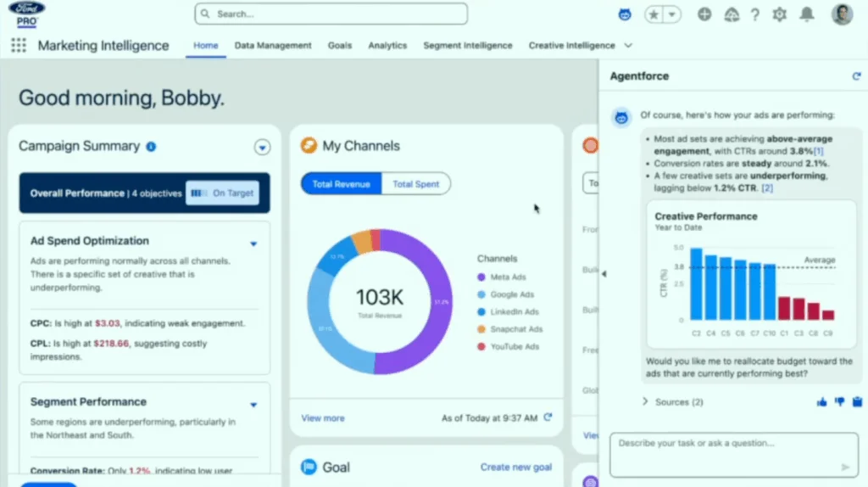Click the Meta Ads legend swatch
Screen dimensions: 868x487
[481, 277]
